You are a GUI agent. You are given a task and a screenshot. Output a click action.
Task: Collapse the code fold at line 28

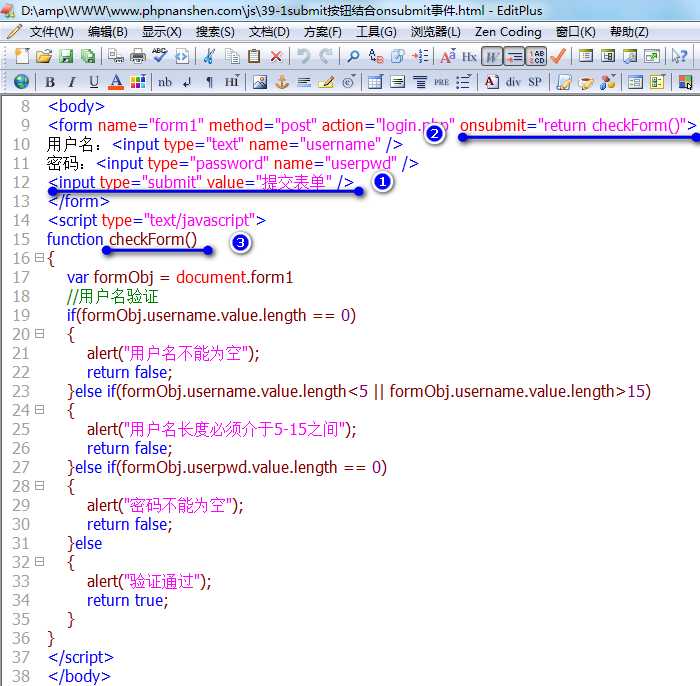point(39,485)
